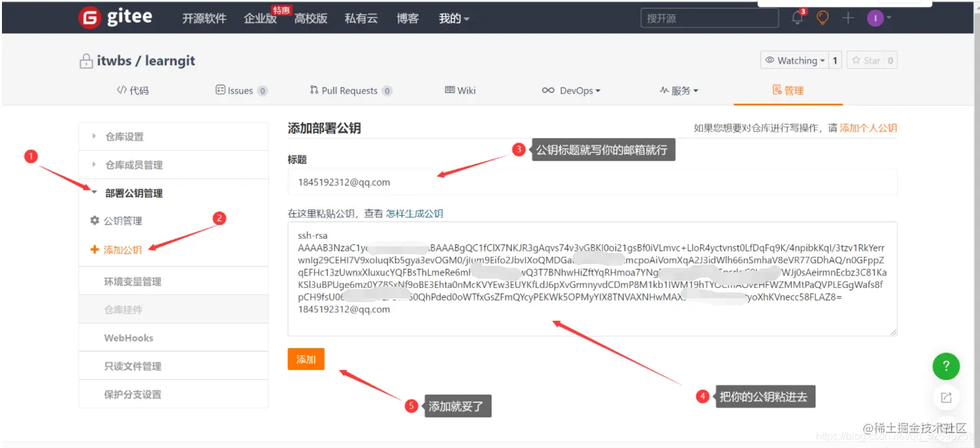Open the 服务 dropdown tab

[679, 91]
